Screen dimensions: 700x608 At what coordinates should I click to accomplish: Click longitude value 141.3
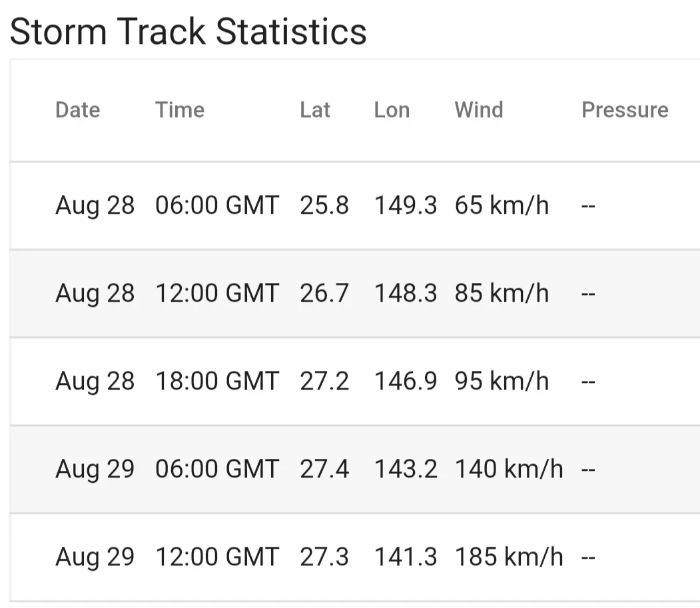[x=405, y=557]
